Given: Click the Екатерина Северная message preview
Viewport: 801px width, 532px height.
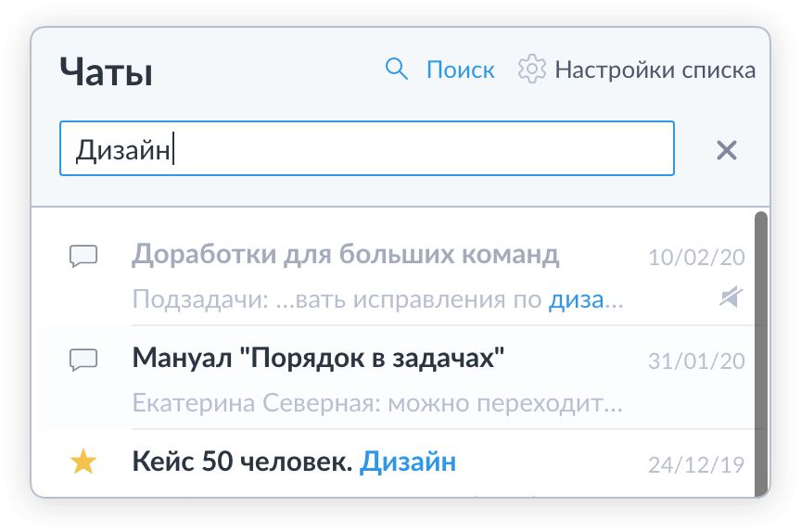Looking at the screenshot, I should [377, 404].
